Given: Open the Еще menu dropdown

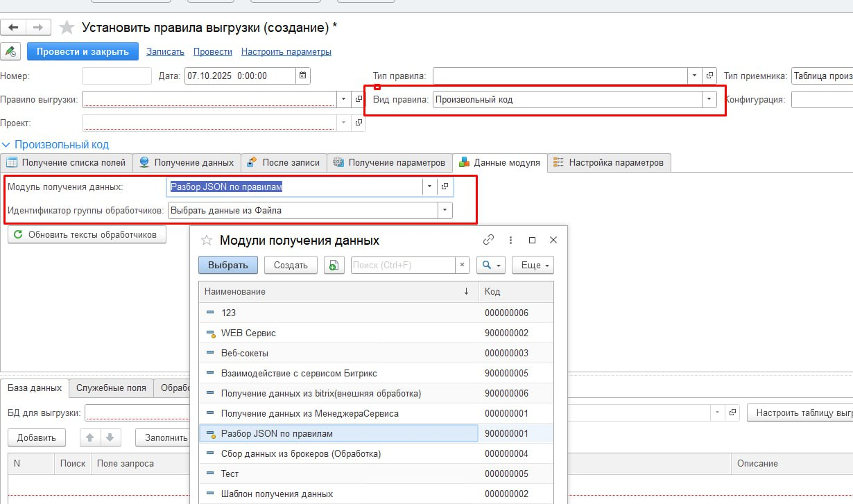Looking at the screenshot, I should coord(532,265).
